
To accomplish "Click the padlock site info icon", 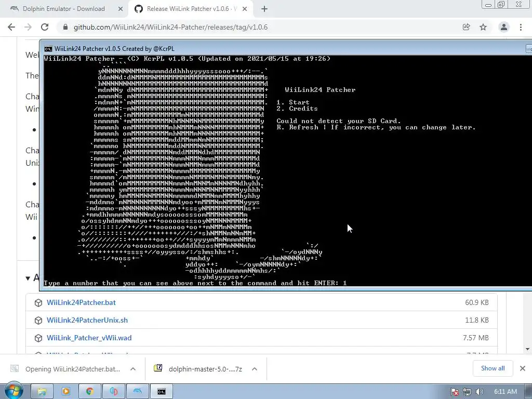I will [65, 27].
